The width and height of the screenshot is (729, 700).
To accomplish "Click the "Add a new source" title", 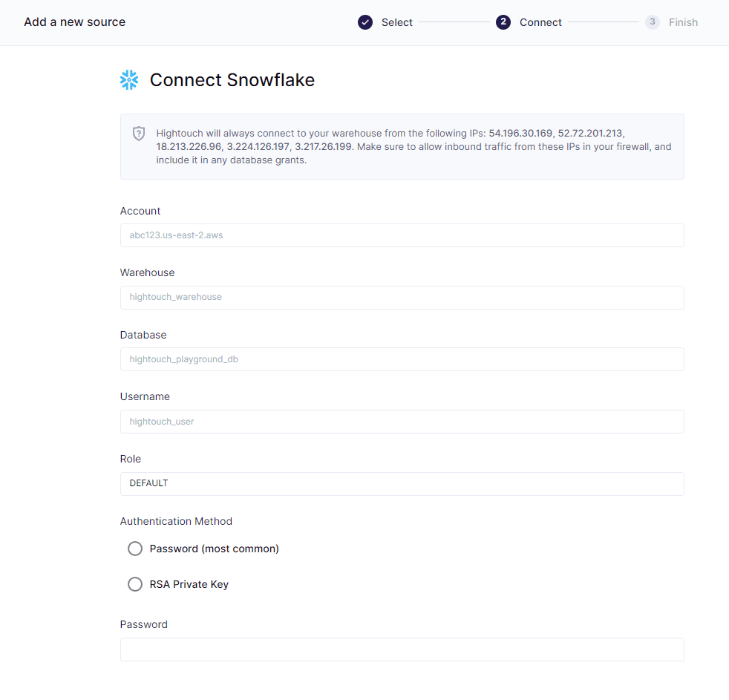I will tap(74, 22).
